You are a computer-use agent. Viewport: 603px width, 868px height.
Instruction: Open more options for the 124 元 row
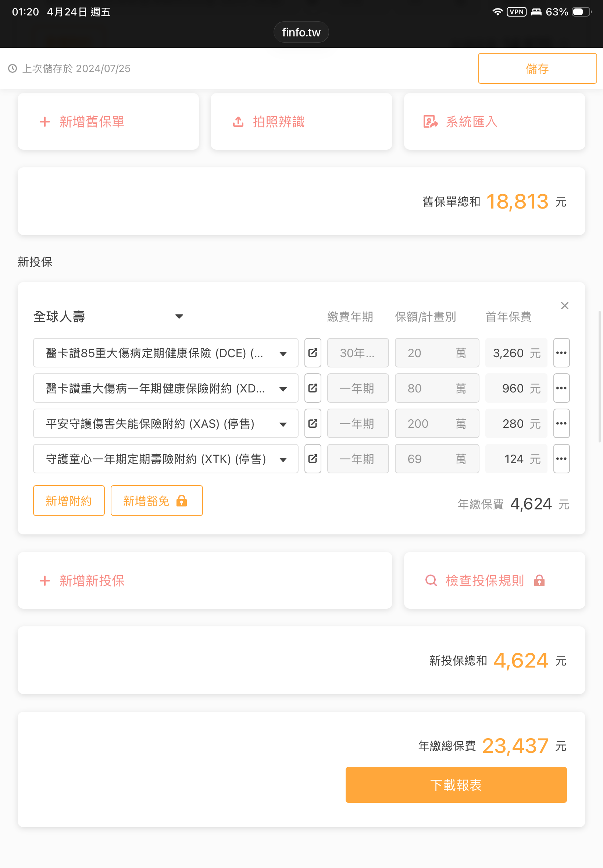pyautogui.click(x=561, y=458)
